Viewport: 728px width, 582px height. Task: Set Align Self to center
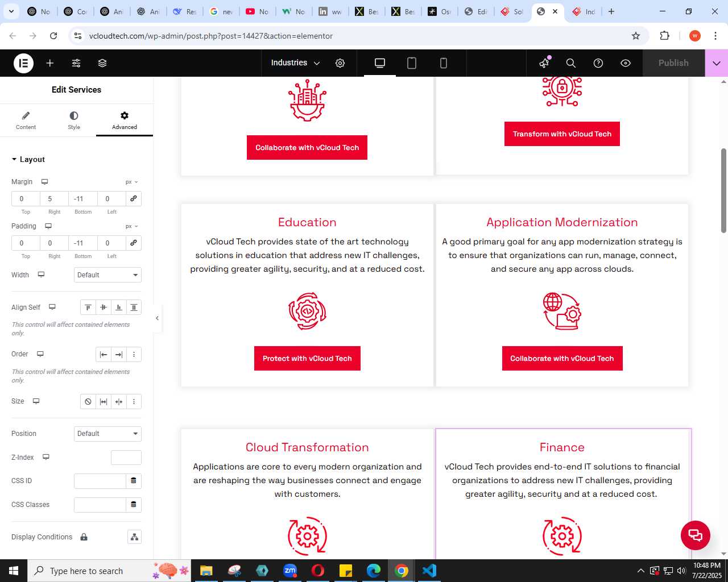click(104, 307)
